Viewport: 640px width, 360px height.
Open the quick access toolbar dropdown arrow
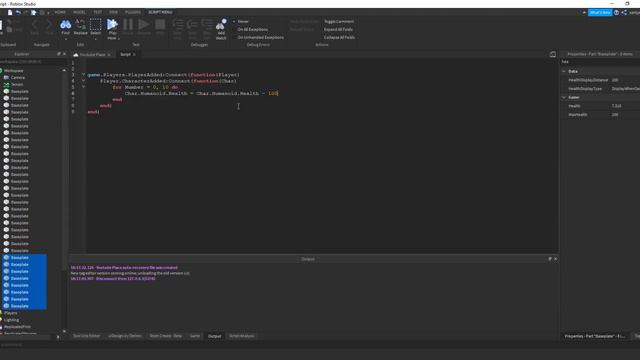(48, 13)
